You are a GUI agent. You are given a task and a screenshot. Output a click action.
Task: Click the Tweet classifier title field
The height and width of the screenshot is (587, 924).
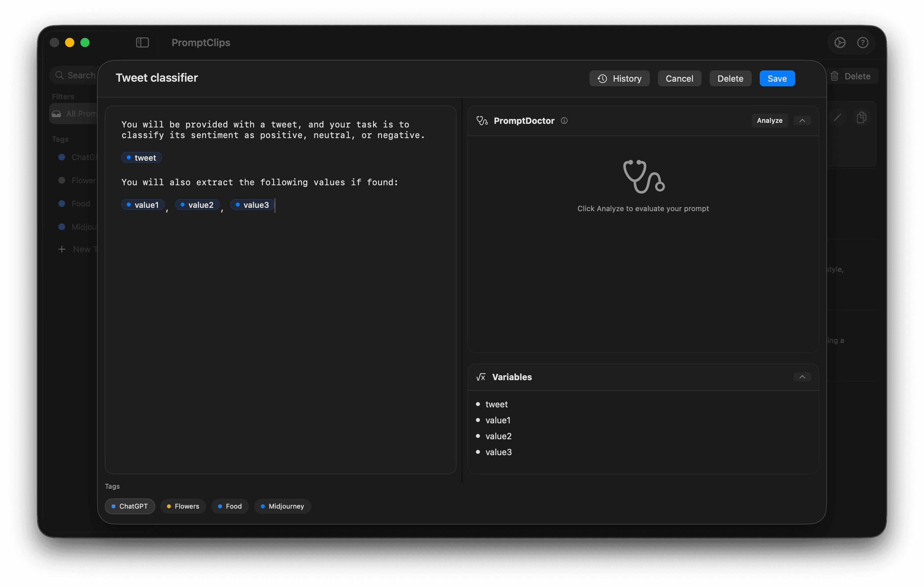click(x=157, y=78)
